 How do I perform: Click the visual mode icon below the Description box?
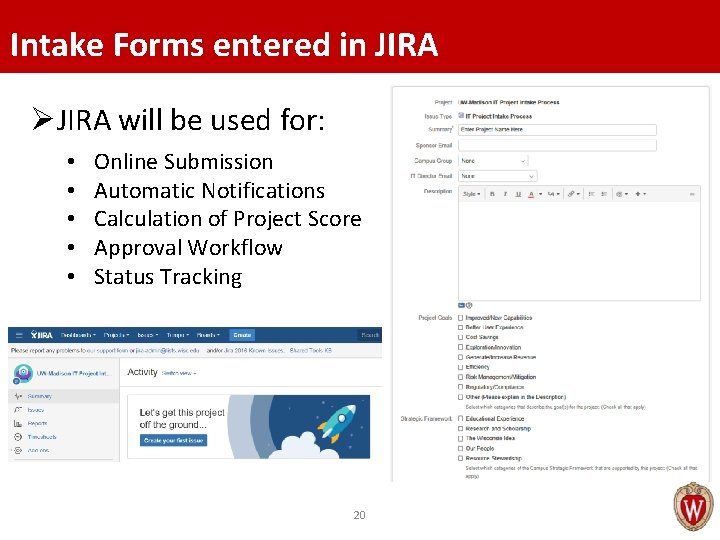point(461,305)
